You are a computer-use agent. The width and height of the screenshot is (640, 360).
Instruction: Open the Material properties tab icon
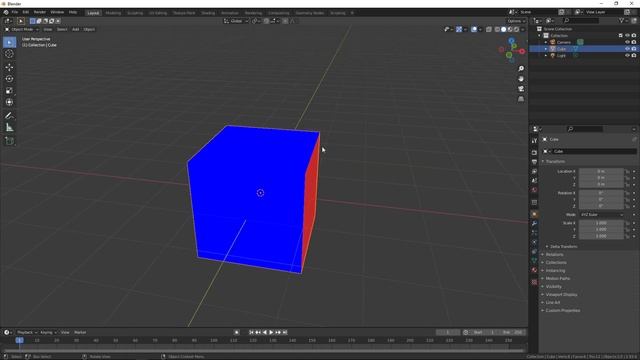click(x=534, y=270)
